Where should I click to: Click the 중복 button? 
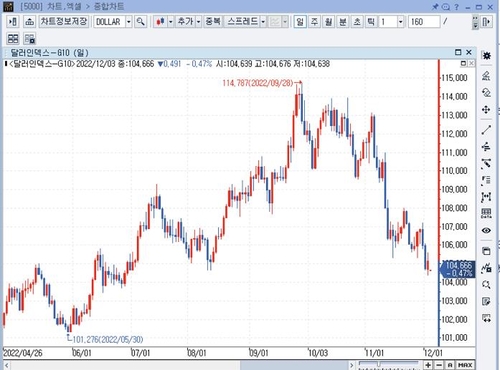(x=213, y=22)
